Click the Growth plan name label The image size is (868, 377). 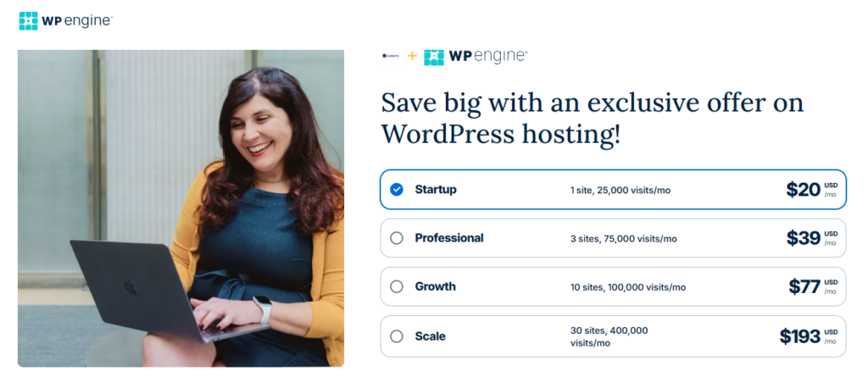pyautogui.click(x=436, y=286)
